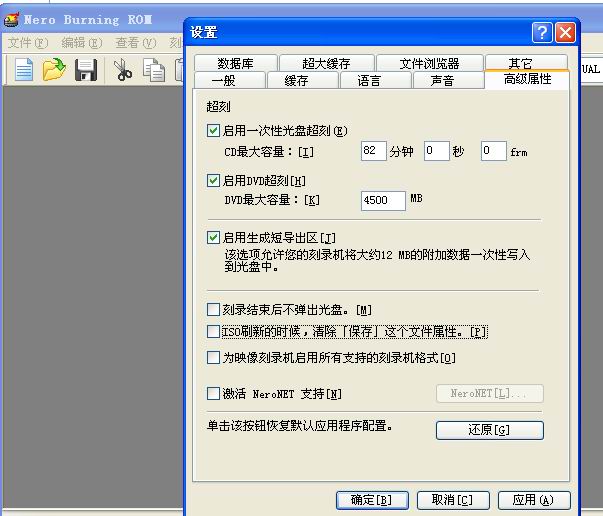Click the Open folder toolbar icon

(54, 70)
